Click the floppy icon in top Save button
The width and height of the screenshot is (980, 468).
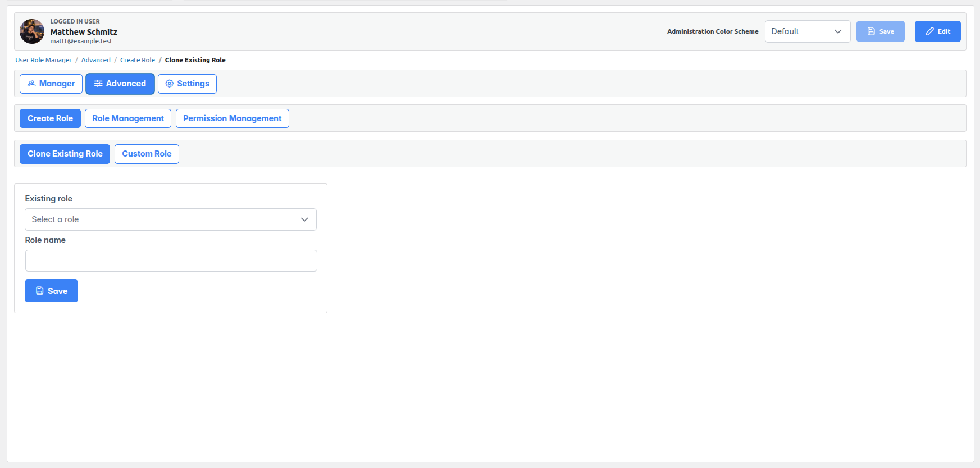tap(871, 31)
